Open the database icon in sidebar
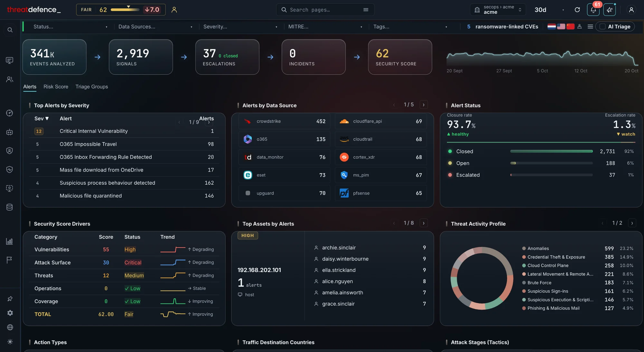 10,207
